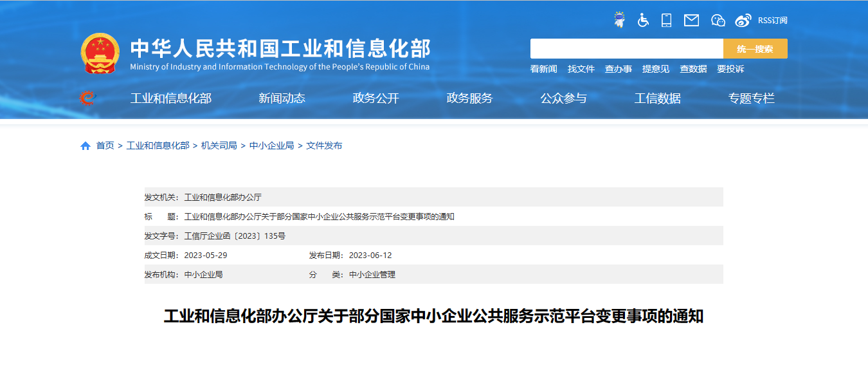This screenshot has height=372, width=868.
Task: Open the email envelope icon
Action: click(691, 20)
